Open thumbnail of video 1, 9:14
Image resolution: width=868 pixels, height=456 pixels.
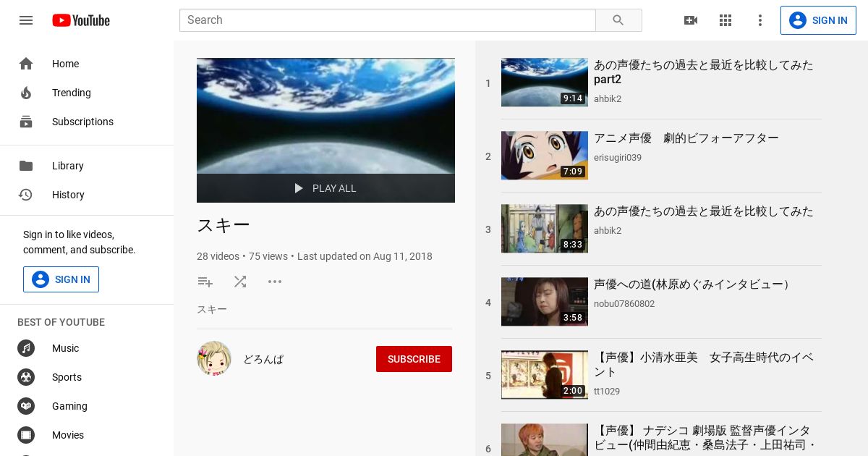tap(545, 83)
